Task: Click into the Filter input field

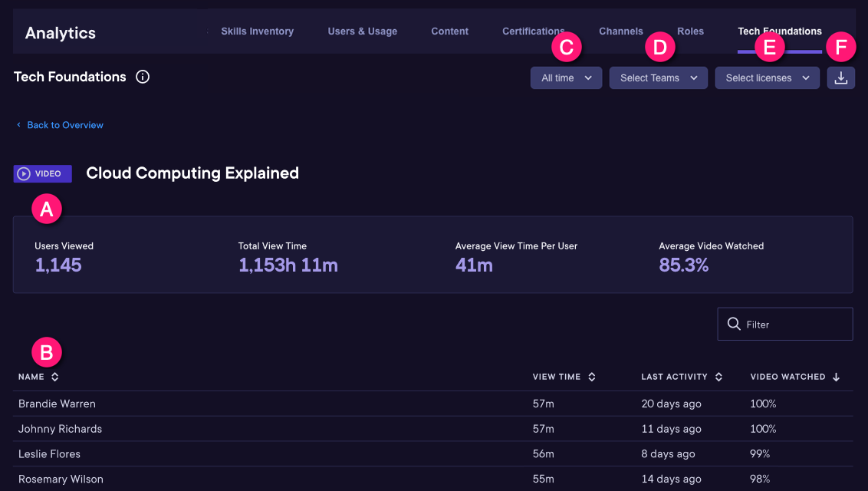Action: tap(794, 325)
